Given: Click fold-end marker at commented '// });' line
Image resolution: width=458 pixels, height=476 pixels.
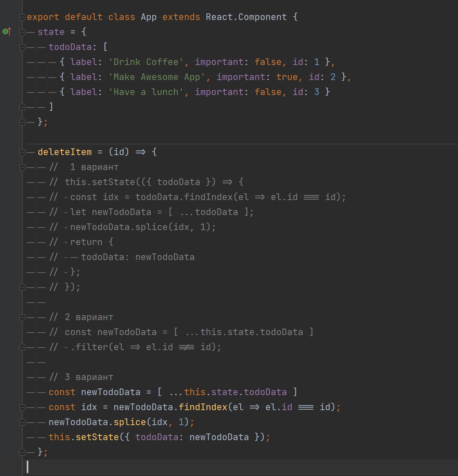Looking at the screenshot, I should click(x=22, y=287).
